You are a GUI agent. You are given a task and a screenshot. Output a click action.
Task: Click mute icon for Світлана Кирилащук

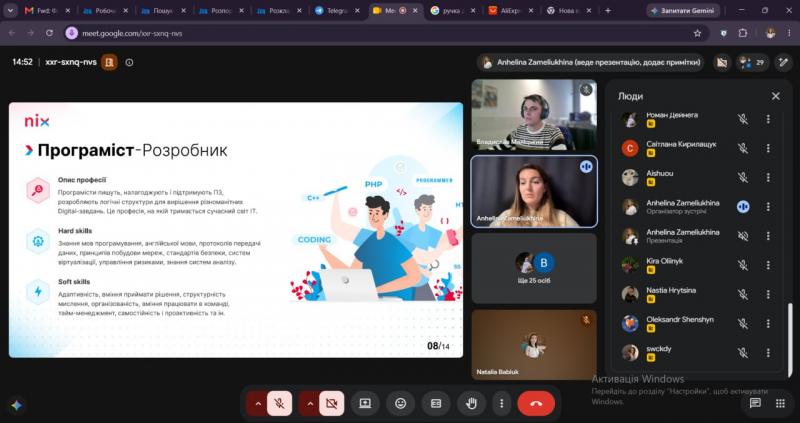(743, 148)
